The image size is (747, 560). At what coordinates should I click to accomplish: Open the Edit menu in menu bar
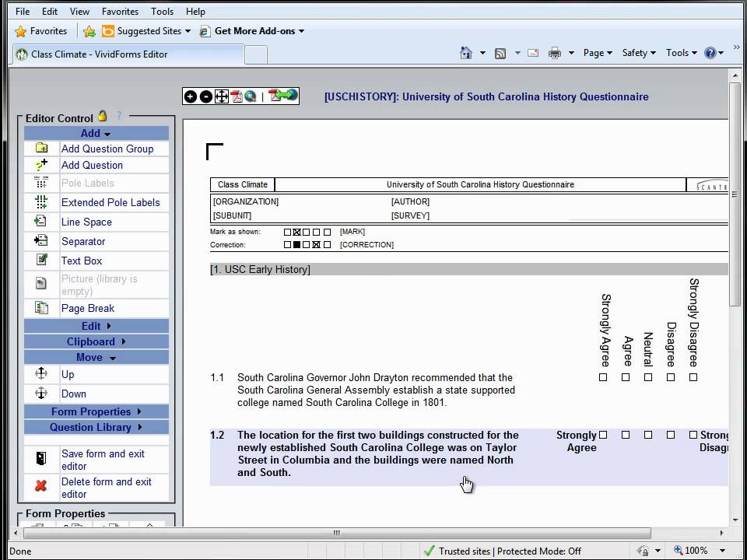50,12
